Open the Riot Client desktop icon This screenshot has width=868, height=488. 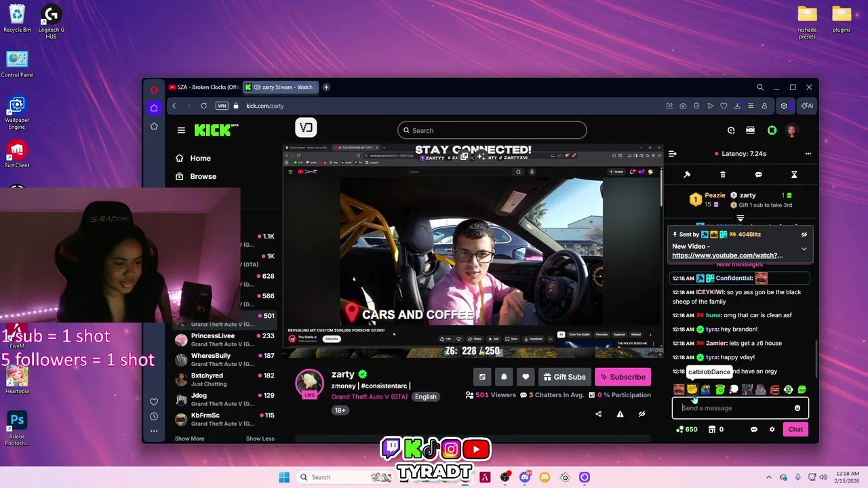pyautogui.click(x=17, y=155)
